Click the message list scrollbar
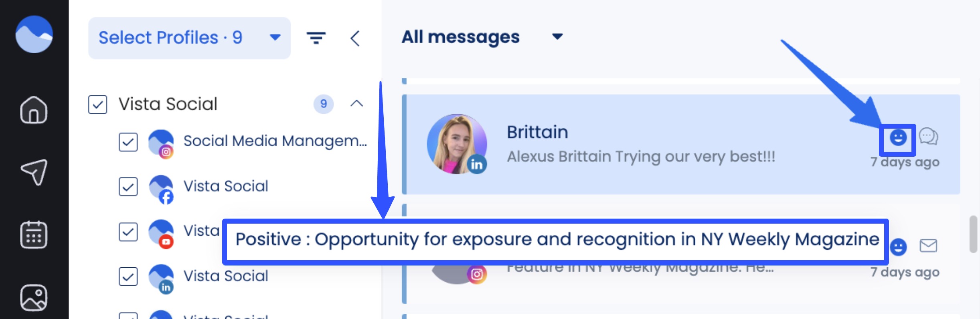This screenshot has height=319, width=980. click(x=973, y=234)
